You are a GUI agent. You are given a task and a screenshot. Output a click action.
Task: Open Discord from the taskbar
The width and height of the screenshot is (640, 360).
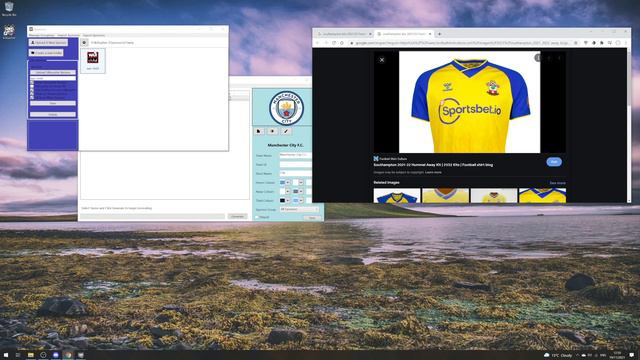(x=56, y=355)
